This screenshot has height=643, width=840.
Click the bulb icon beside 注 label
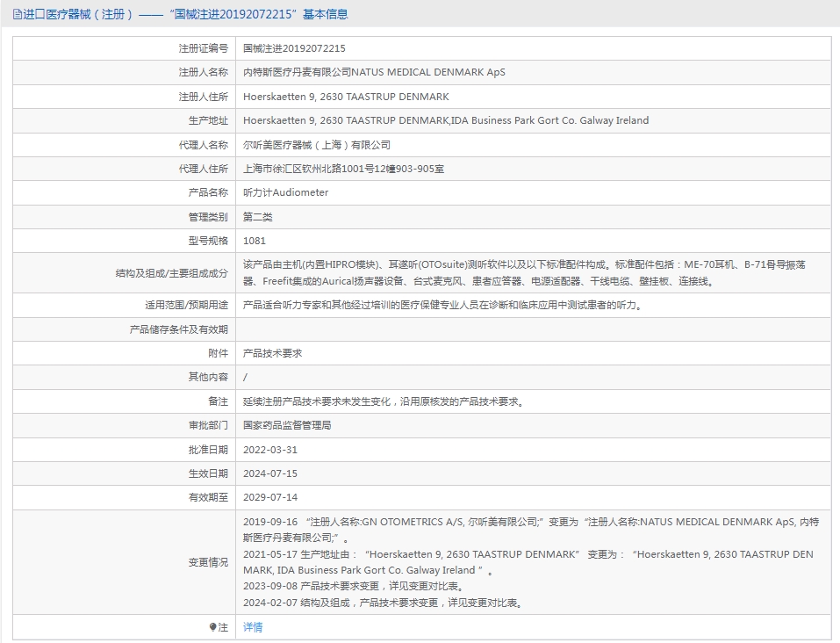[x=212, y=627]
